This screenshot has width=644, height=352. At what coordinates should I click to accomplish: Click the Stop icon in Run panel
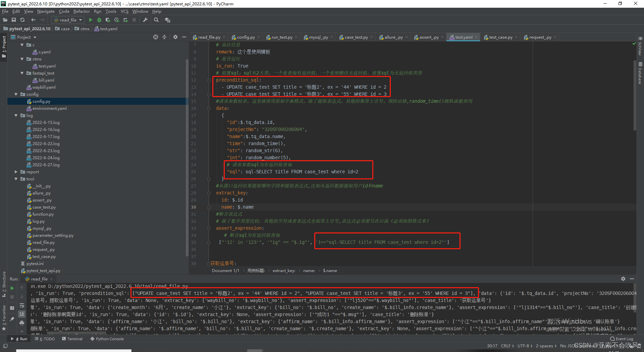tap(12, 297)
